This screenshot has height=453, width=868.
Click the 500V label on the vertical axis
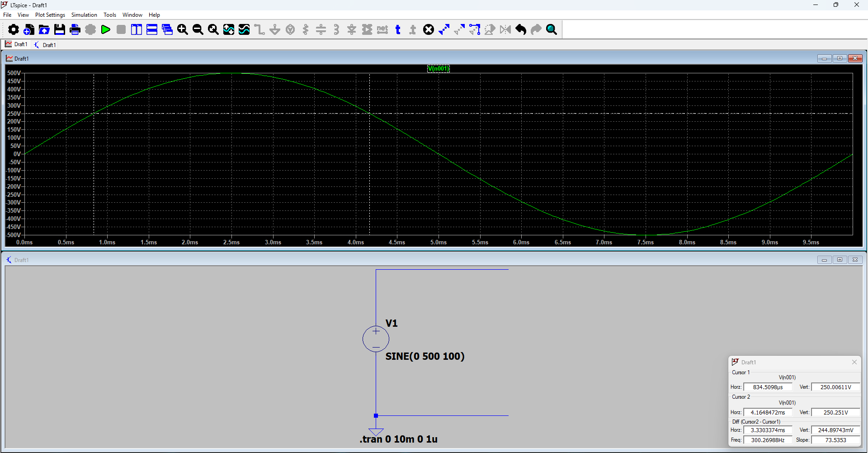(14, 73)
